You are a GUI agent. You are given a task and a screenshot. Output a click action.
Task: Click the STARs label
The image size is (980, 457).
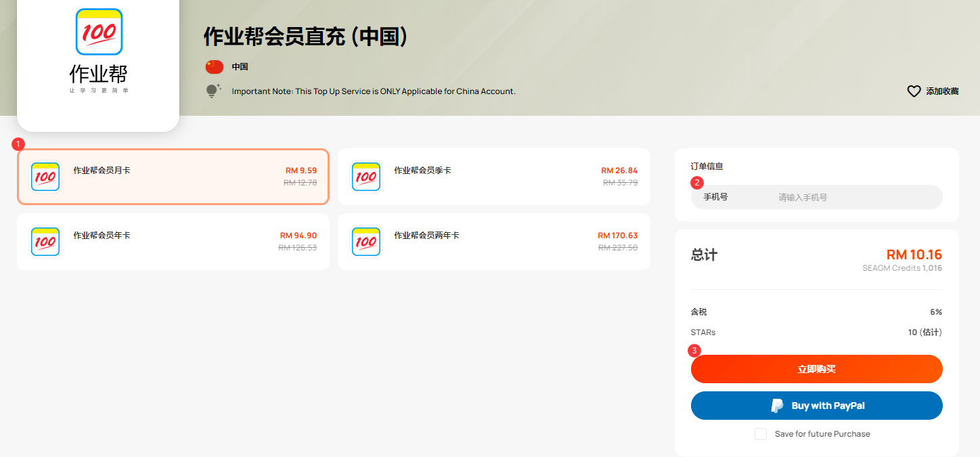click(x=703, y=332)
